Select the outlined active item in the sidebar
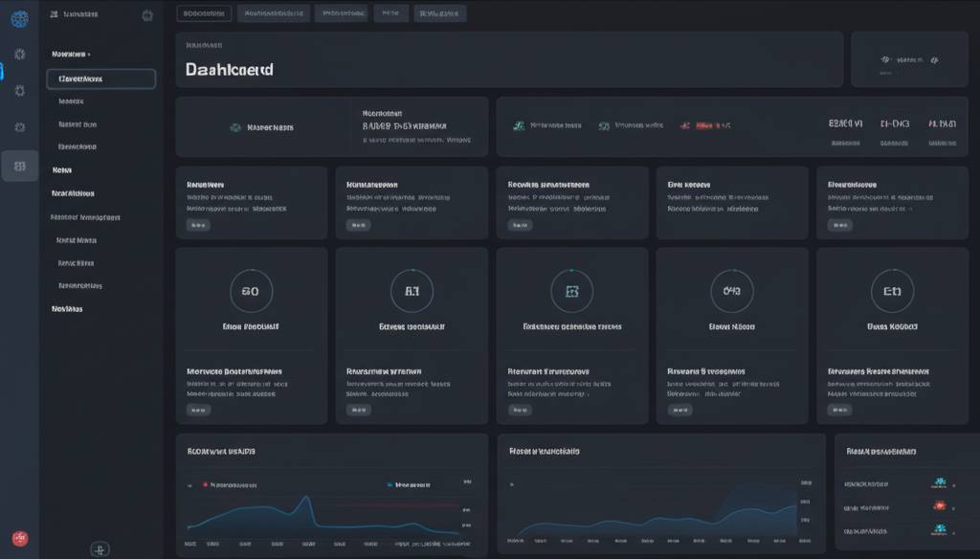 (100, 78)
